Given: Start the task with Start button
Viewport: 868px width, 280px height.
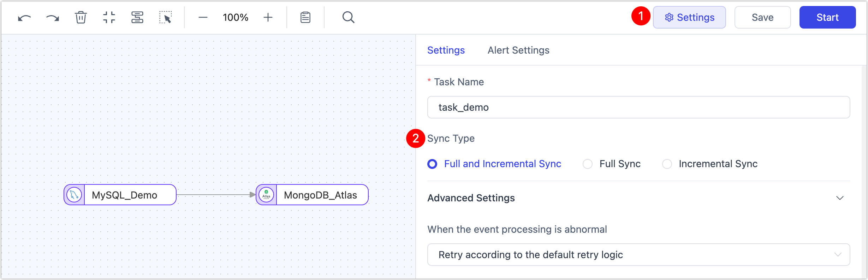Looking at the screenshot, I should [827, 17].
